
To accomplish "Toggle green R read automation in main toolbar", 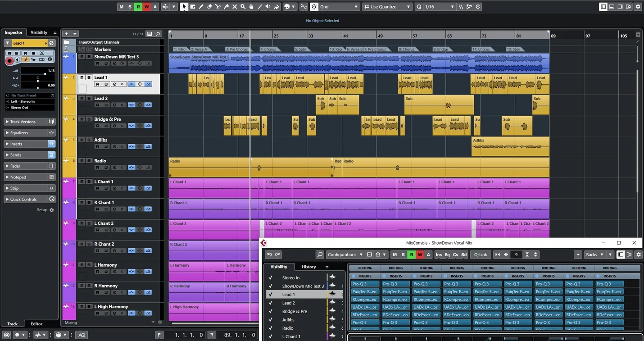I will [138, 7].
